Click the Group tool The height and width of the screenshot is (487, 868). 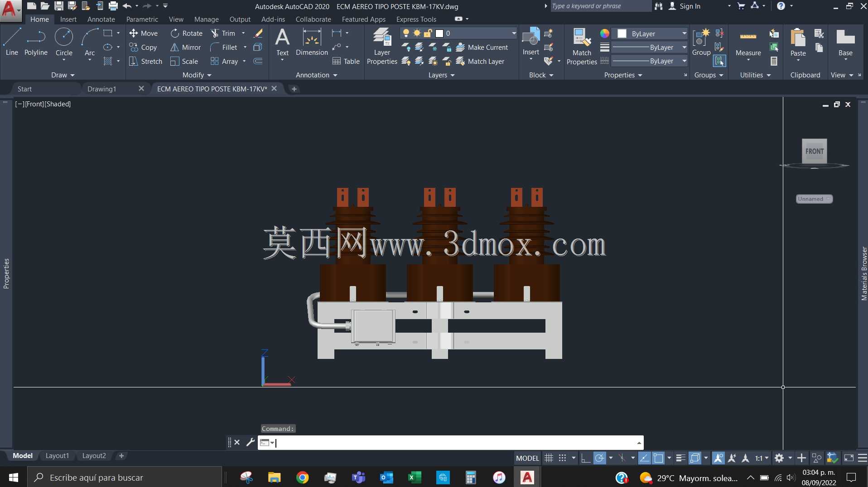701,42
